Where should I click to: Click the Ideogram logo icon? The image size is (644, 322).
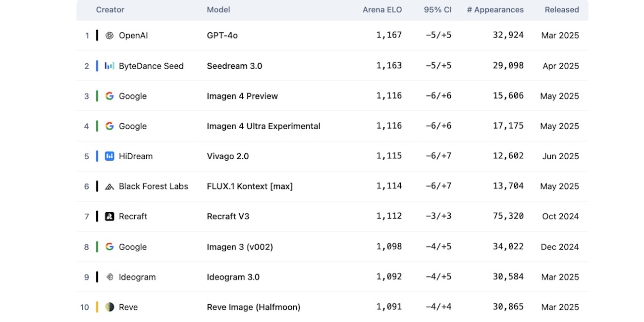click(x=109, y=277)
